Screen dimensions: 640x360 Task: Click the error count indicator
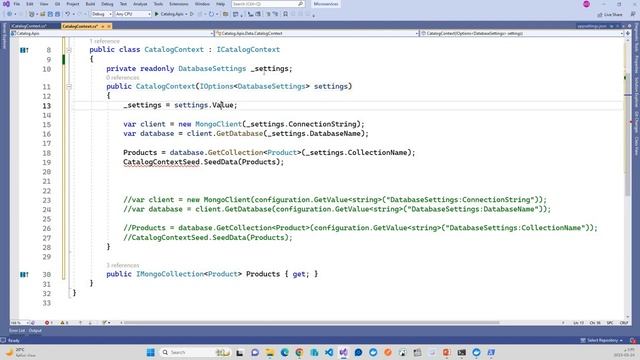pos(49,322)
